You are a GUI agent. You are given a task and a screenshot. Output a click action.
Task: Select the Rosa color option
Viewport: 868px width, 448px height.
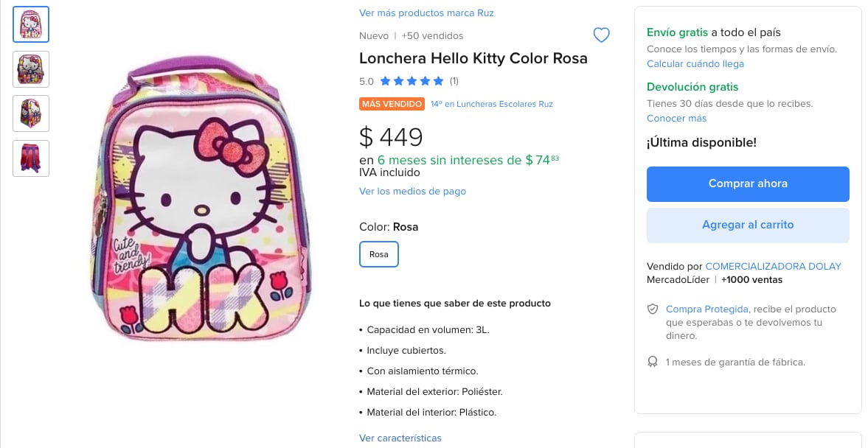[379, 254]
